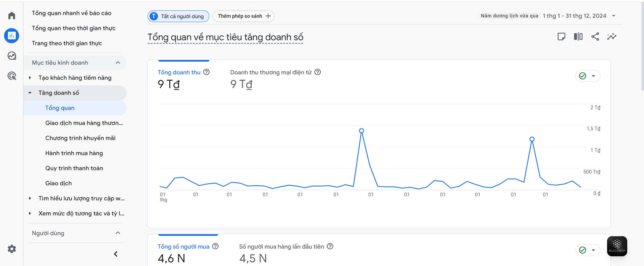Click the Thêm phép so sánh button

tap(244, 16)
